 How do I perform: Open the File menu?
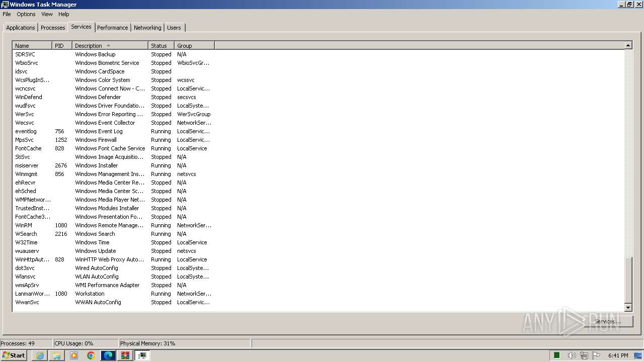pyautogui.click(x=7, y=14)
